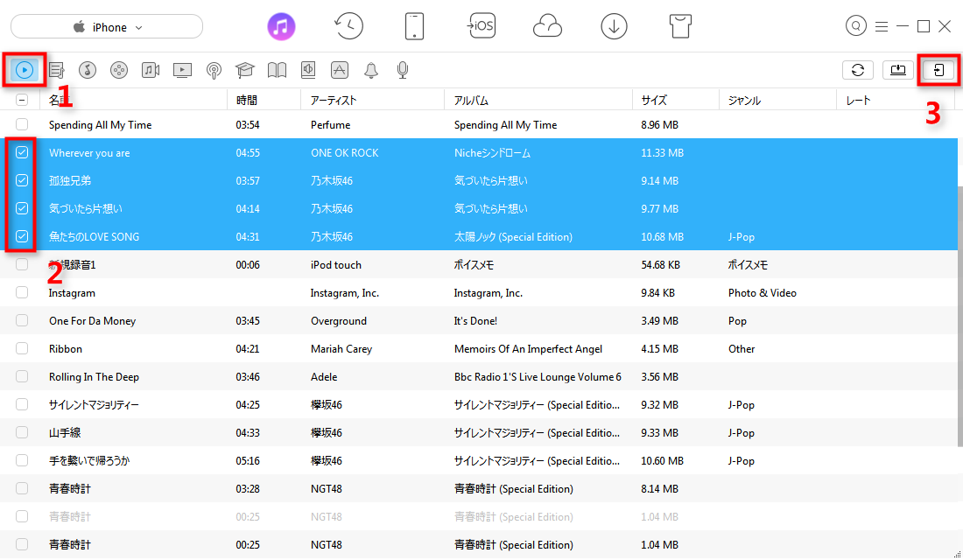Select the Books open-book icon
The height and width of the screenshot is (560, 963).
pos(277,70)
